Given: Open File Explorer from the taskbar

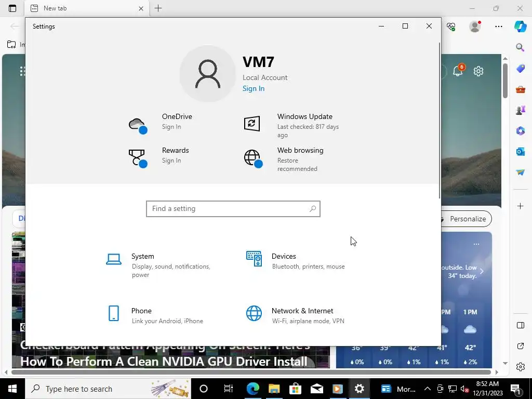Looking at the screenshot, I should point(274,389).
